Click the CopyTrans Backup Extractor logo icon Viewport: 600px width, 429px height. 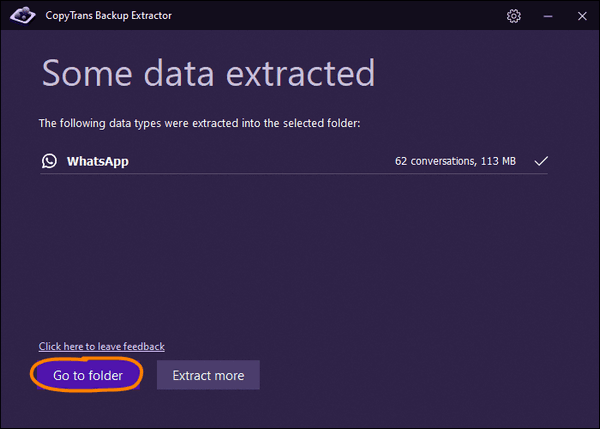(x=23, y=15)
